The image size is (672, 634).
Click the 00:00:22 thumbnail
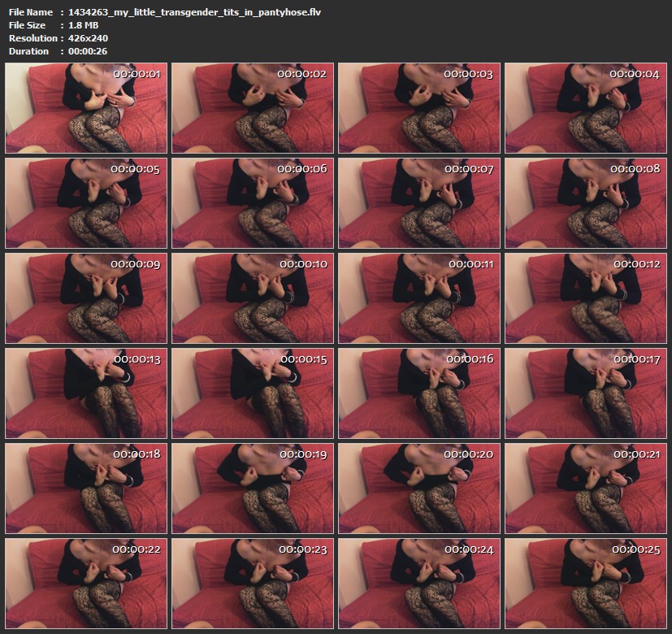(x=85, y=583)
